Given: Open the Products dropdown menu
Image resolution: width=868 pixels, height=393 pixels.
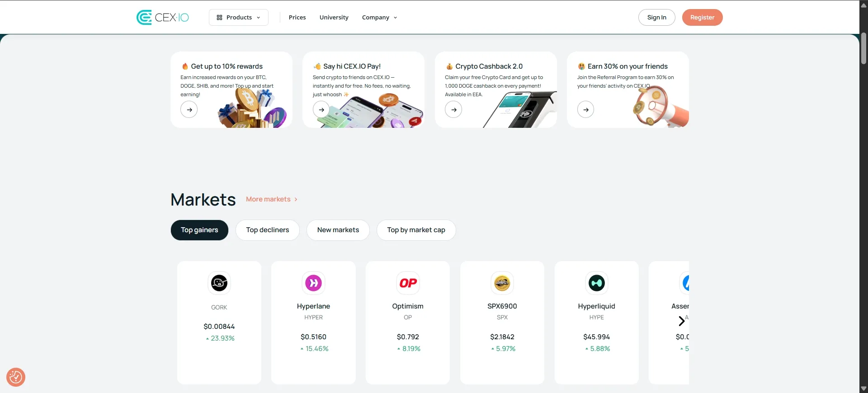Looking at the screenshot, I should pos(239,17).
